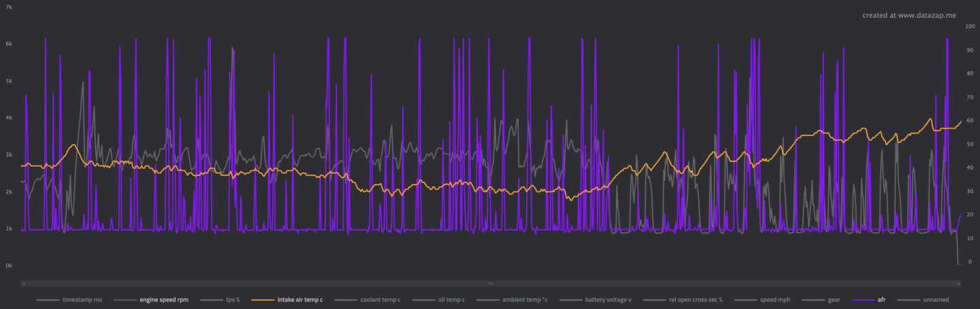Click the 50 right axis label

click(970, 144)
